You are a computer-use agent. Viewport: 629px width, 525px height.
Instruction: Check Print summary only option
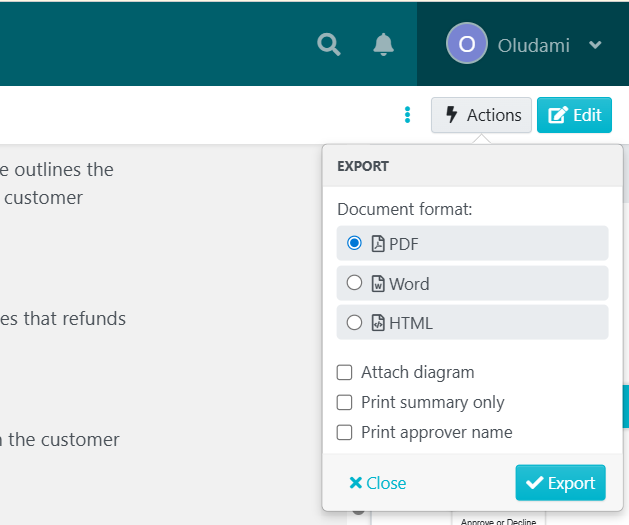[345, 402]
